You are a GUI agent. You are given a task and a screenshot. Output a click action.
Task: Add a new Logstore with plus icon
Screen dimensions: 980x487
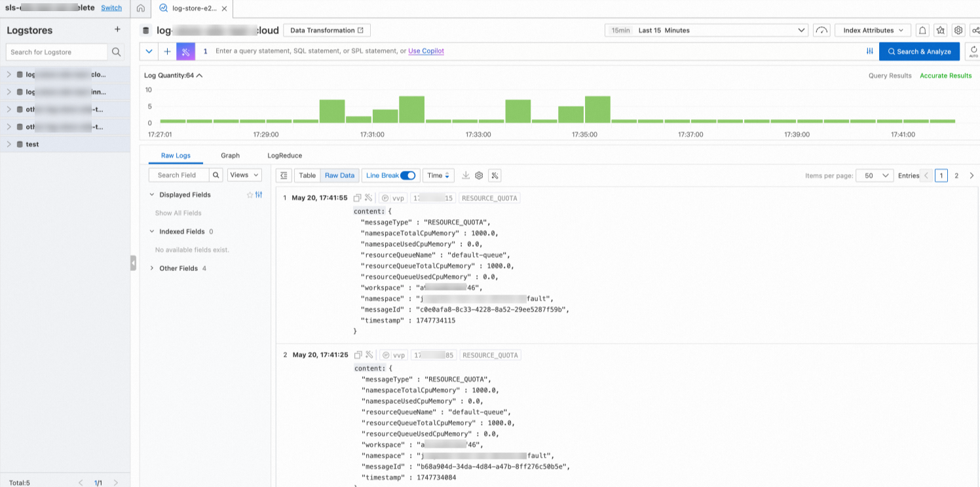click(117, 29)
